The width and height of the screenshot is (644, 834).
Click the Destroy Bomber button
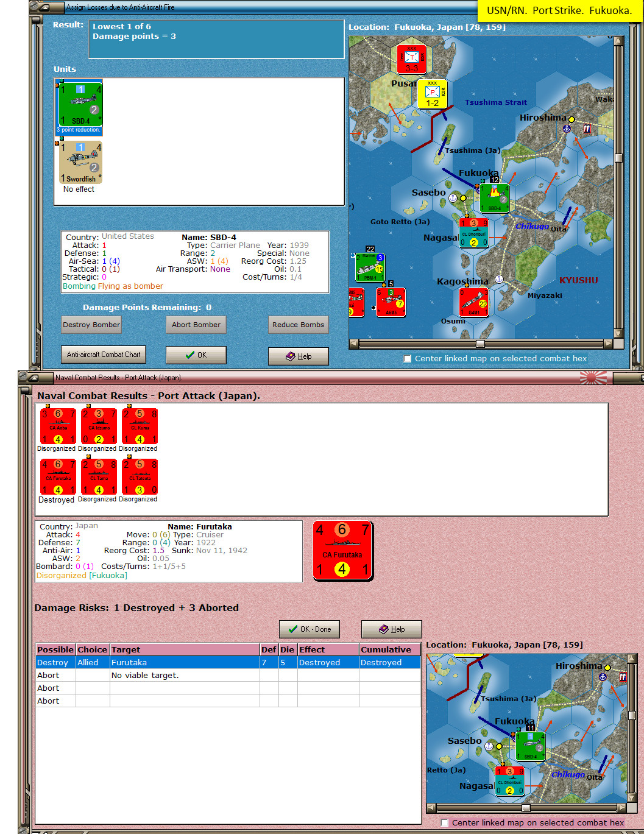[91, 325]
